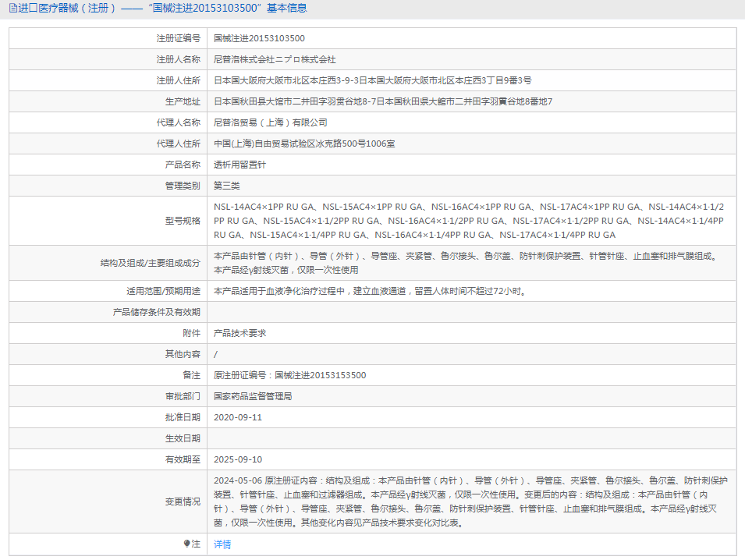The height and width of the screenshot is (560, 745).
Task: Click the bulb icon next to 注
Action: (x=186, y=544)
